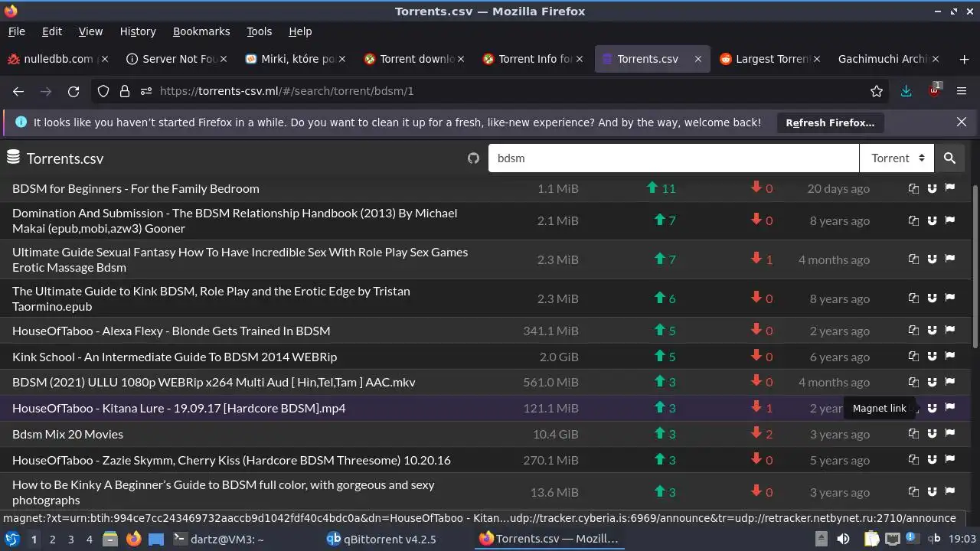Open magnet link of 'BDSM for Beginners' row
This screenshot has width=980, height=551.
[932, 188]
